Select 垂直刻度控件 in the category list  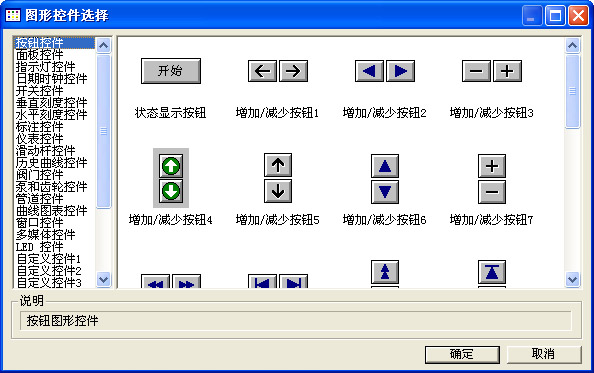click(55, 103)
